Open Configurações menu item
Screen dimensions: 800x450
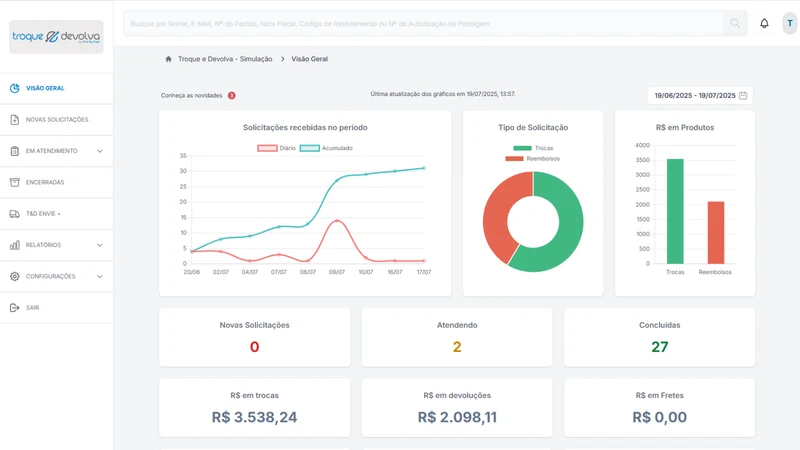click(56, 277)
